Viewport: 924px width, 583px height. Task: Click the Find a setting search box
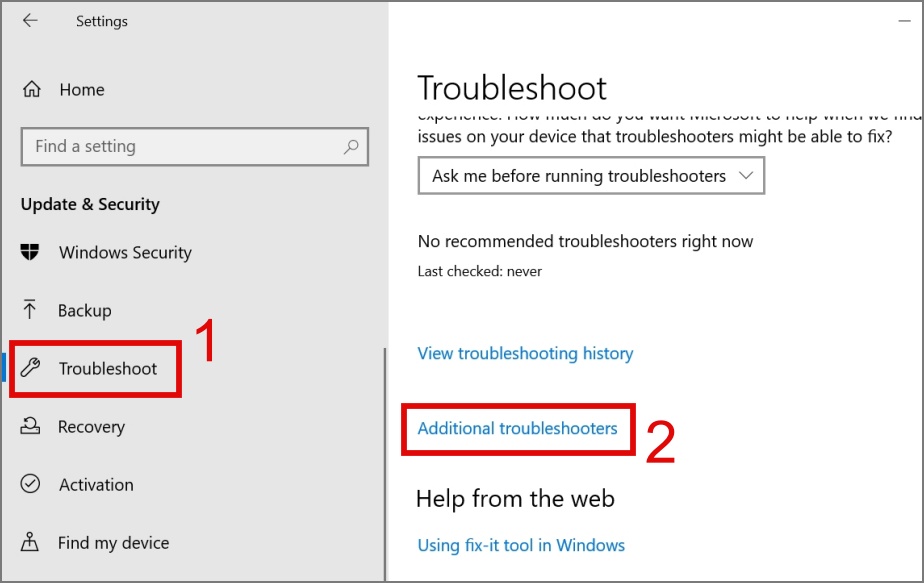(195, 146)
